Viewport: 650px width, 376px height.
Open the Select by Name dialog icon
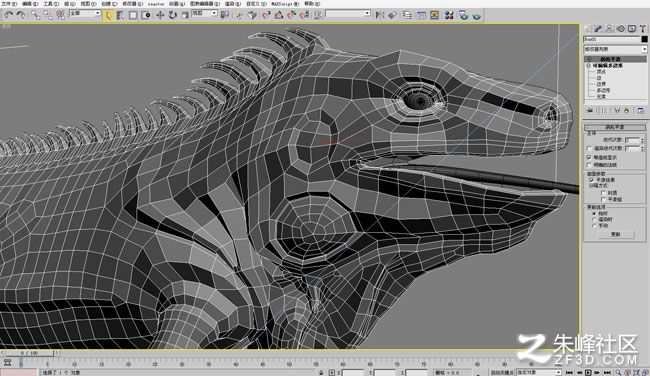pos(121,15)
